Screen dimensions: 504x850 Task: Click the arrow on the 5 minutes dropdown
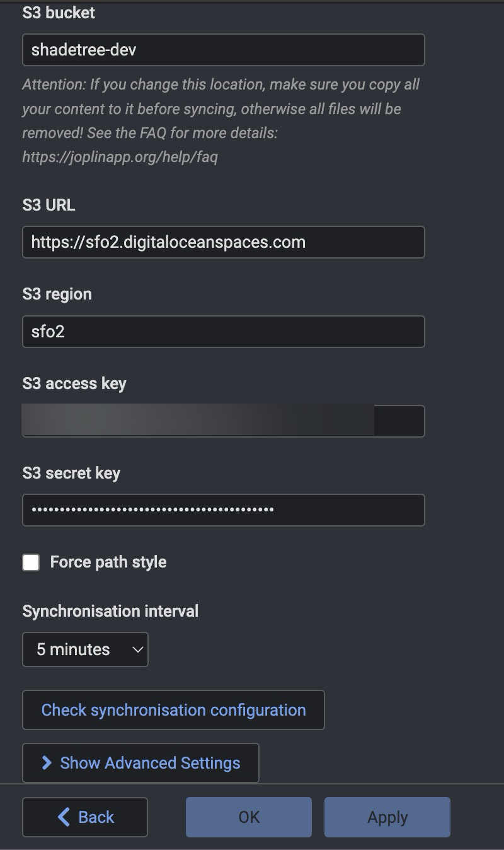(x=137, y=649)
